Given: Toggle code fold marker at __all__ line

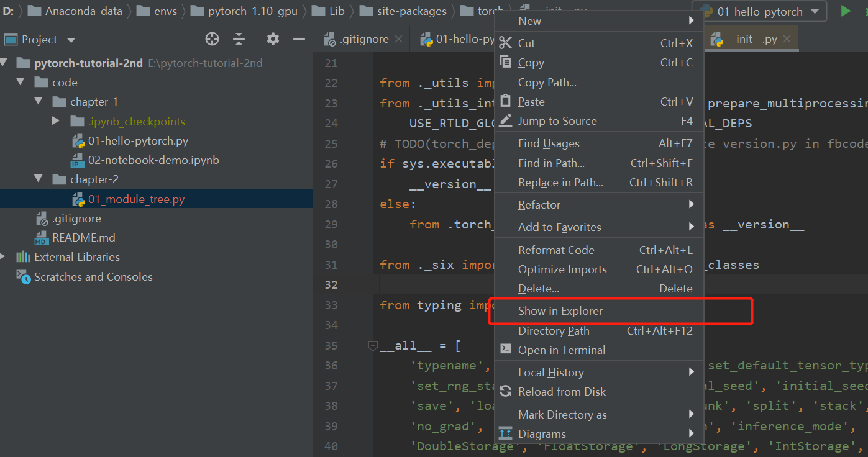Looking at the screenshot, I should tap(372, 345).
